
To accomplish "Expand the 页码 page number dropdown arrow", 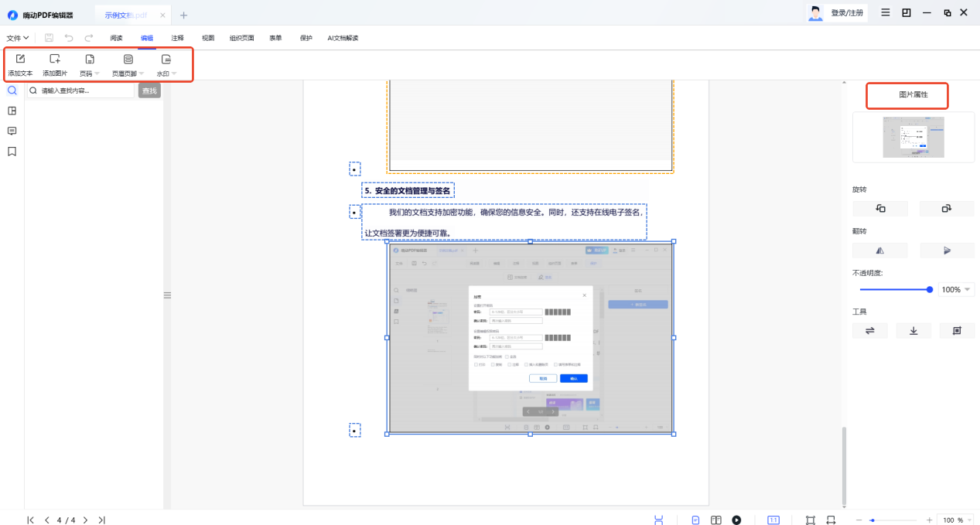I will (97, 74).
